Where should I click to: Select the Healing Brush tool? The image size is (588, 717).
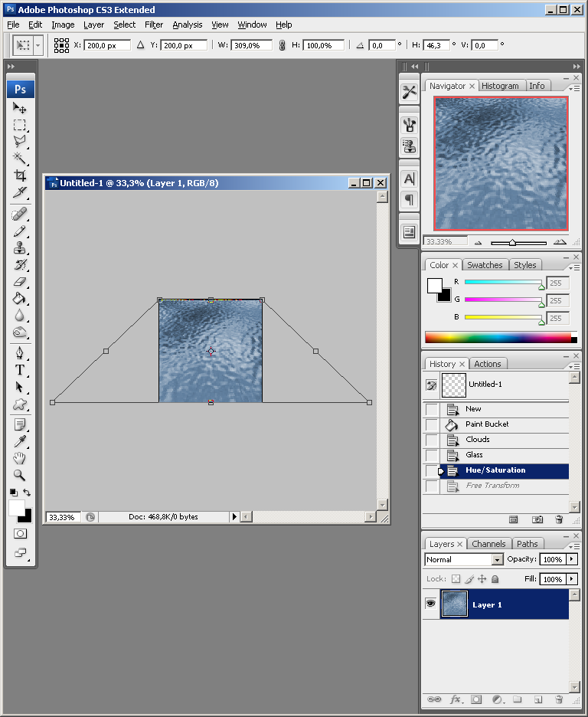pyautogui.click(x=20, y=214)
